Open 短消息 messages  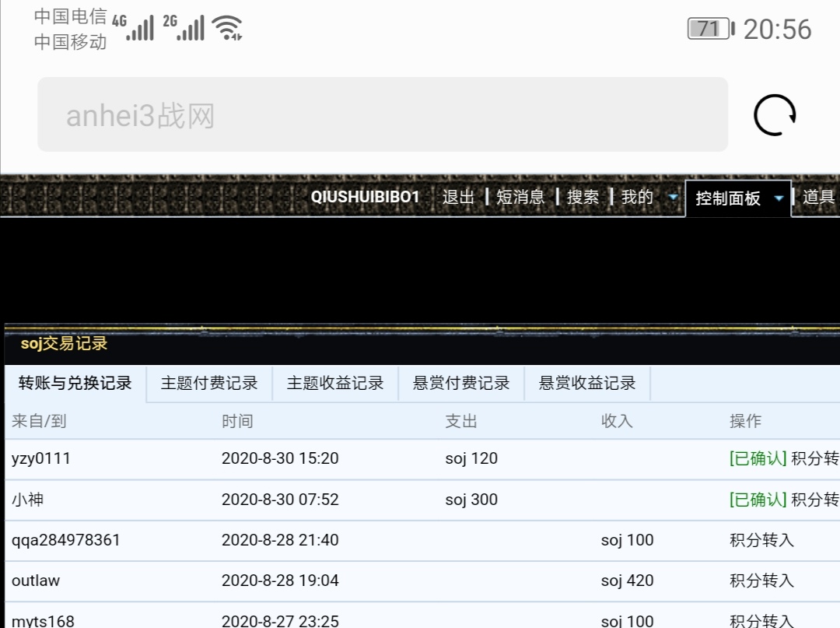coord(520,198)
